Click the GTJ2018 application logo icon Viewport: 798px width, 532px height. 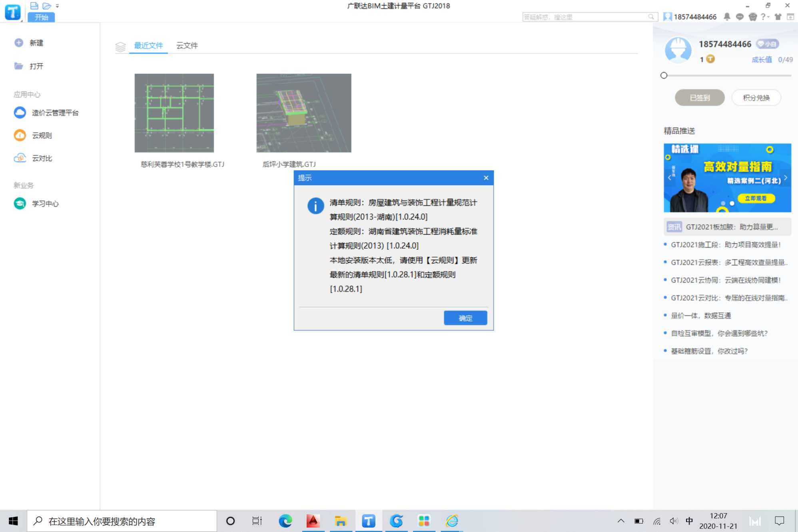pos(13,11)
